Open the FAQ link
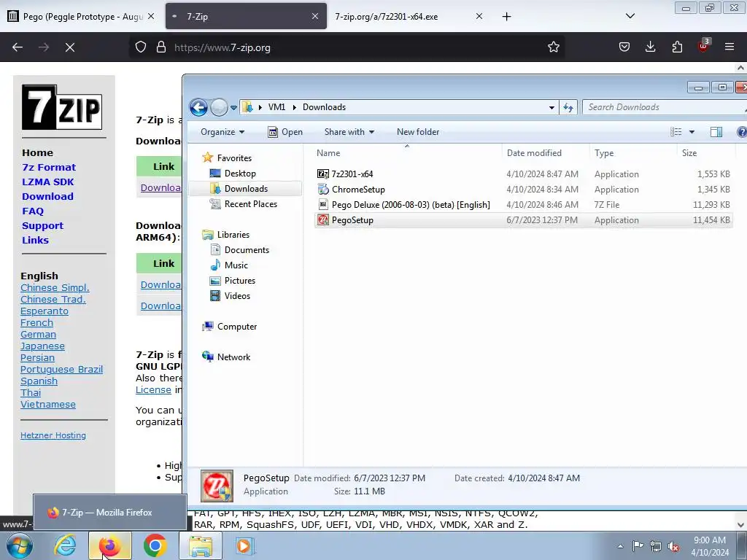 [x=33, y=211]
